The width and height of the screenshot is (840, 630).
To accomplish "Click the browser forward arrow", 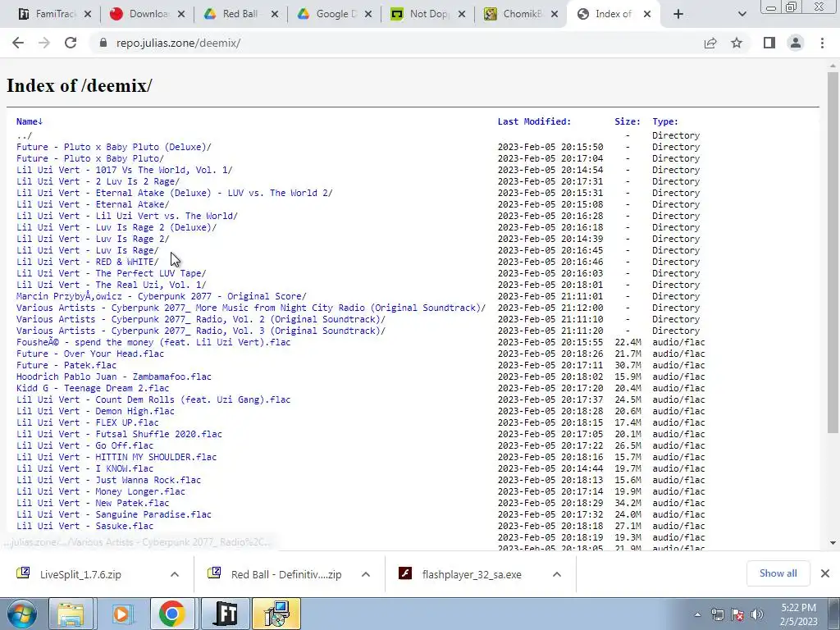I will coord(44,43).
